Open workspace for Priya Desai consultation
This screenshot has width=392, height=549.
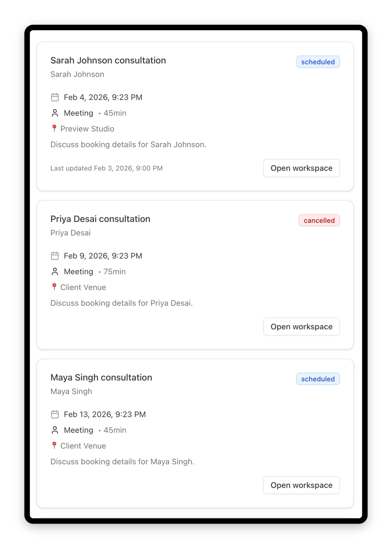pos(301,327)
